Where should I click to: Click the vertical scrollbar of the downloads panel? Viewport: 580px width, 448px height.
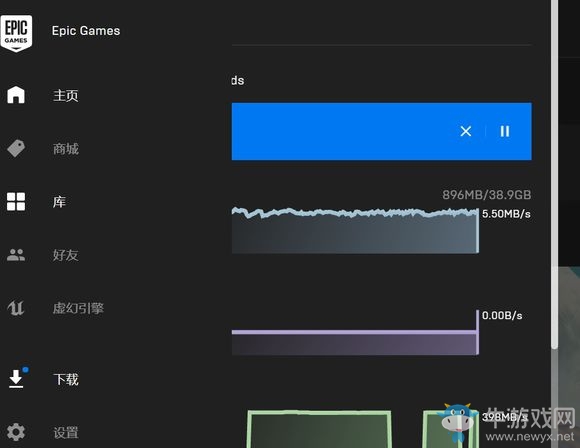(554, 174)
